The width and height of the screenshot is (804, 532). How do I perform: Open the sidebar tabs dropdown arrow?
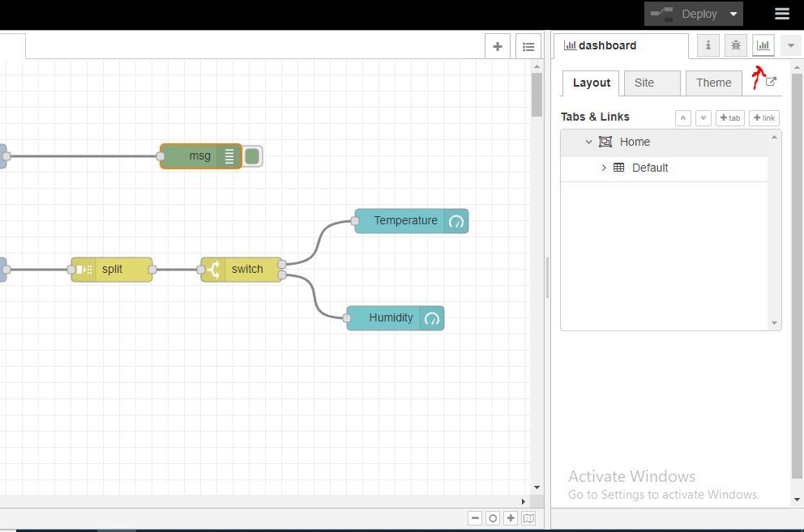pyautogui.click(x=791, y=45)
